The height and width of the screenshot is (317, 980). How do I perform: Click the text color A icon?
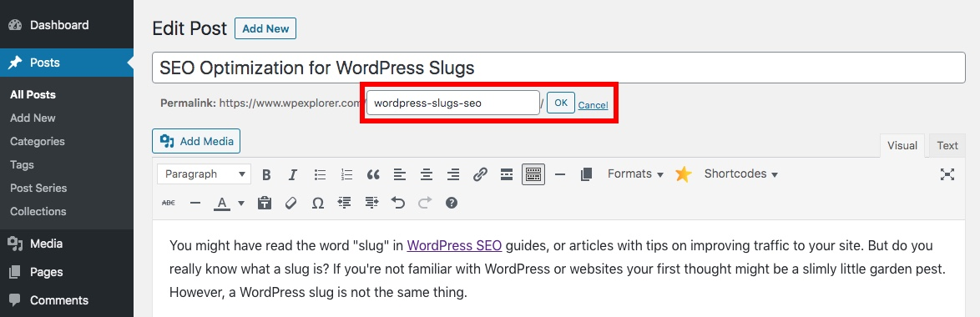(x=222, y=203)
